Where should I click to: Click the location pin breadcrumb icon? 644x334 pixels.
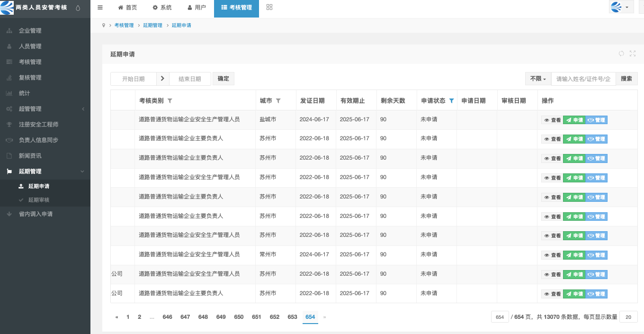tap(104, 25)
